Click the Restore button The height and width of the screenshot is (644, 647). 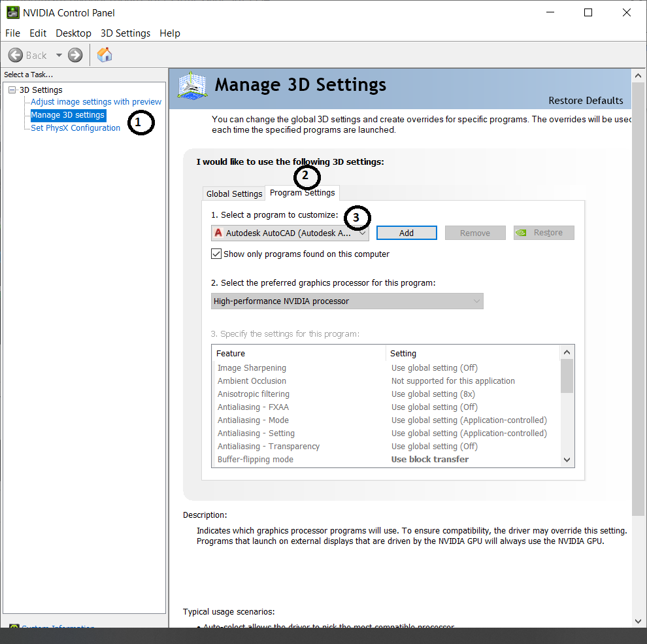[x=544, y=233]
